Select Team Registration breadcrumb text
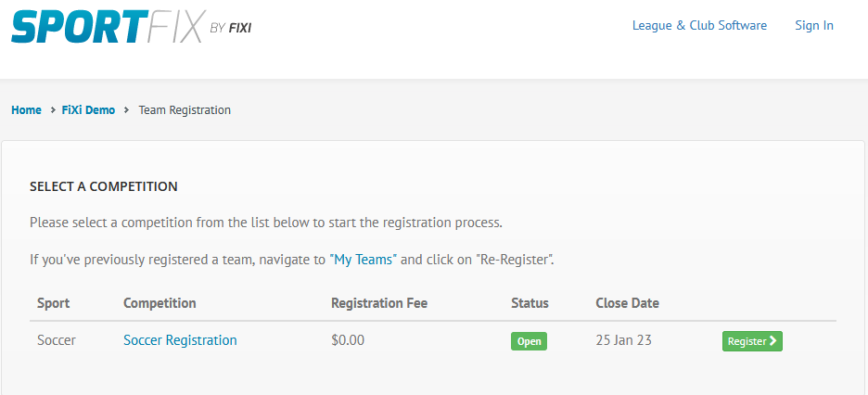 click(185, 110)
